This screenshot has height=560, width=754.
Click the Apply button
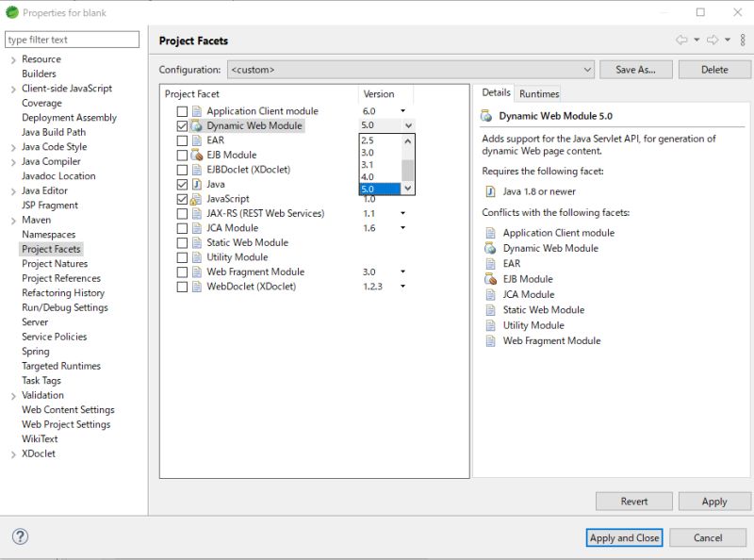click(x=714, y=502)
